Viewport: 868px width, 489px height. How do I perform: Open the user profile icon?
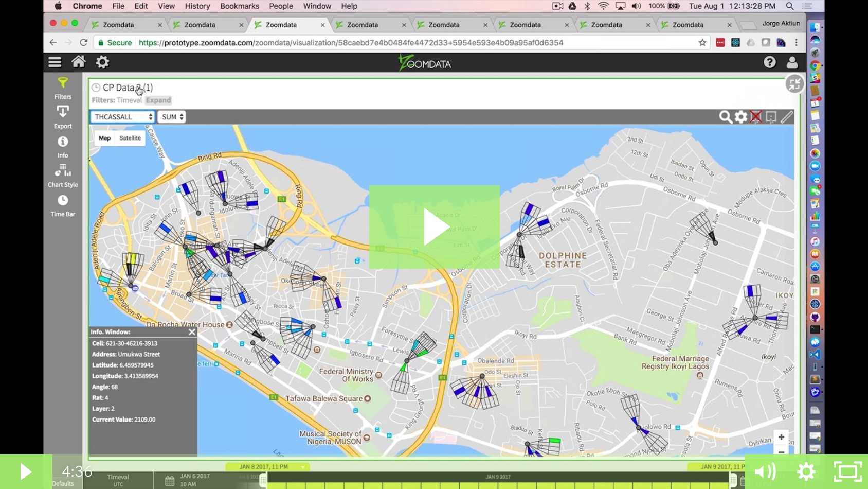pos(792,62)
